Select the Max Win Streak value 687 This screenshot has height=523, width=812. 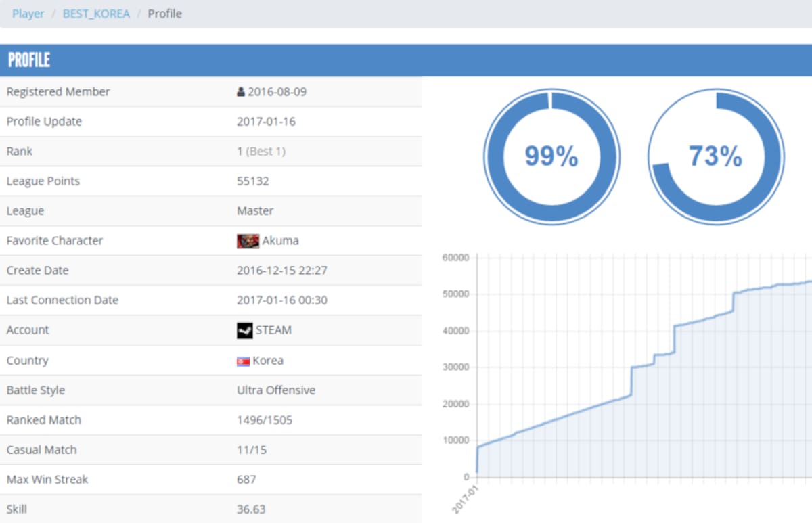coord(246,480)
